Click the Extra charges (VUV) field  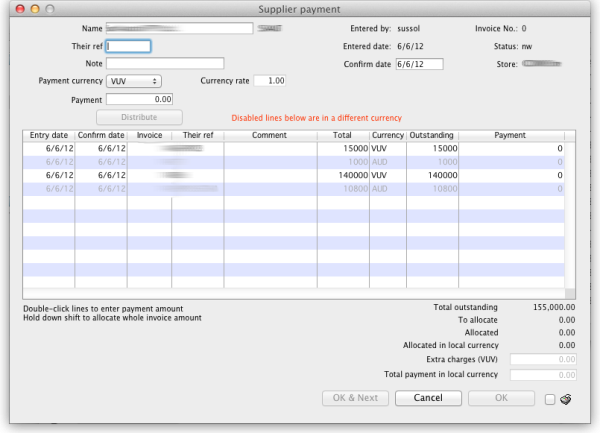[543, 358]
